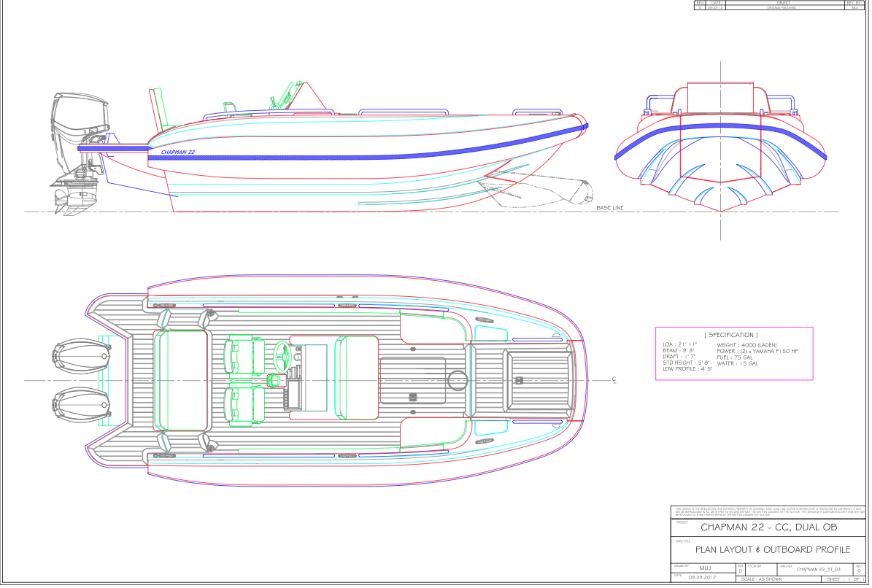Click the centerline symbol right of plan view
The width and height of the screenshot is (872, 588).
614,380
